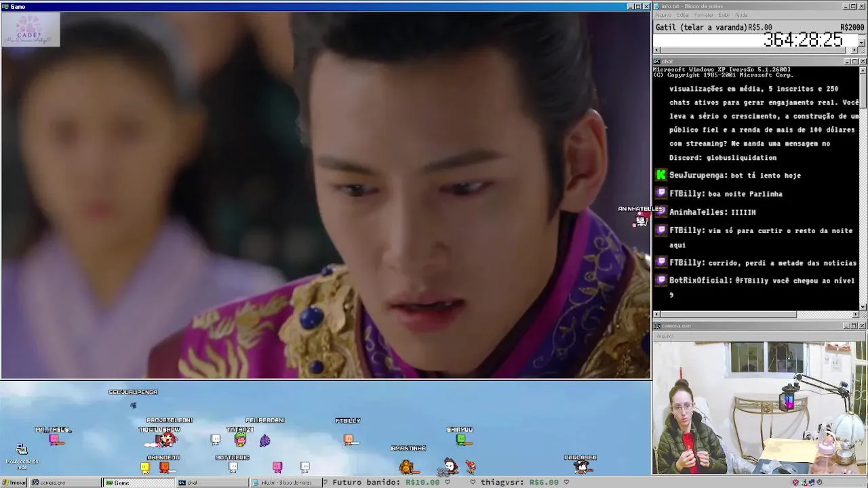Click the 364:28:25 timer text
Screen dimensions: 868x488
tap(804, 39)
